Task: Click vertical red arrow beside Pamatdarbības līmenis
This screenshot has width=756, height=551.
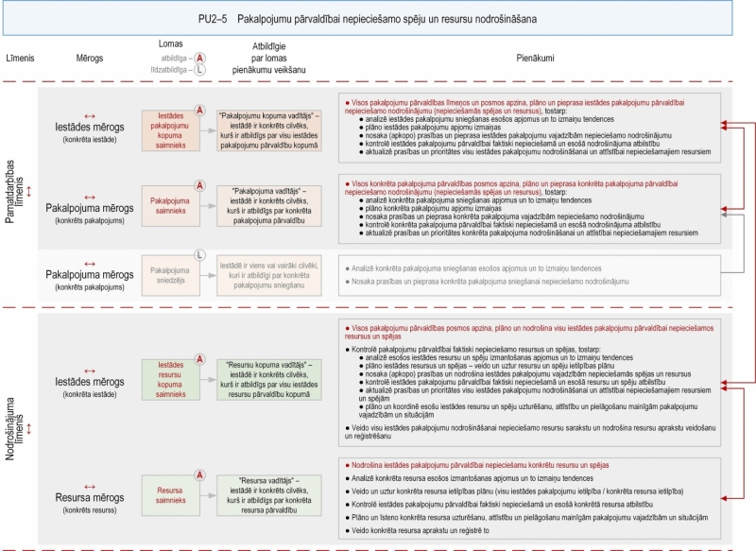Action: pos(29,191)
